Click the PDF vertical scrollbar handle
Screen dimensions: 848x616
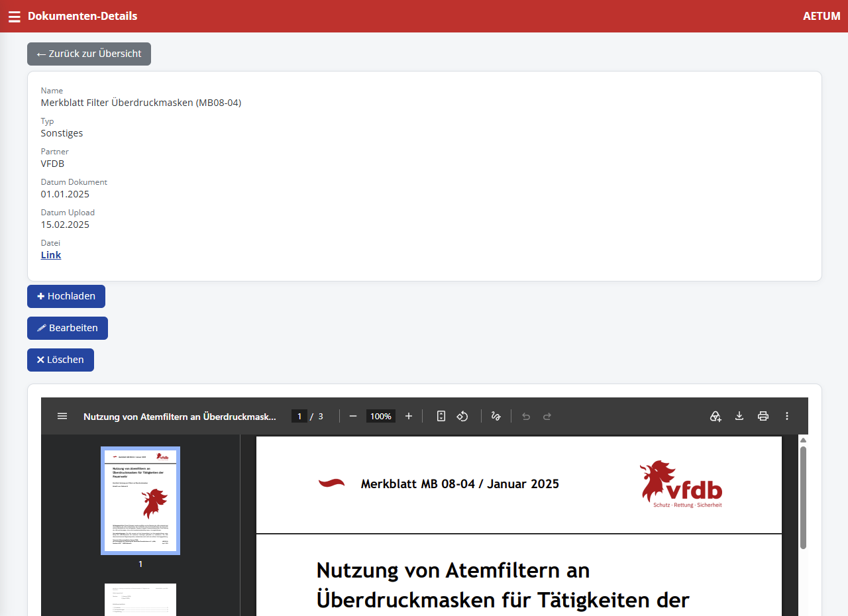coord(803,497)
